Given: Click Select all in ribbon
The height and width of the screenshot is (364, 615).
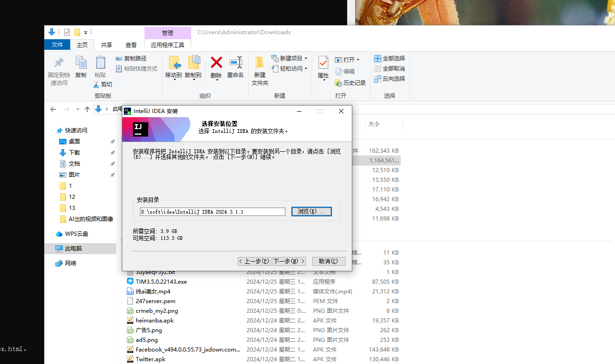Looking at the screenshot, I should coord(389,59).
